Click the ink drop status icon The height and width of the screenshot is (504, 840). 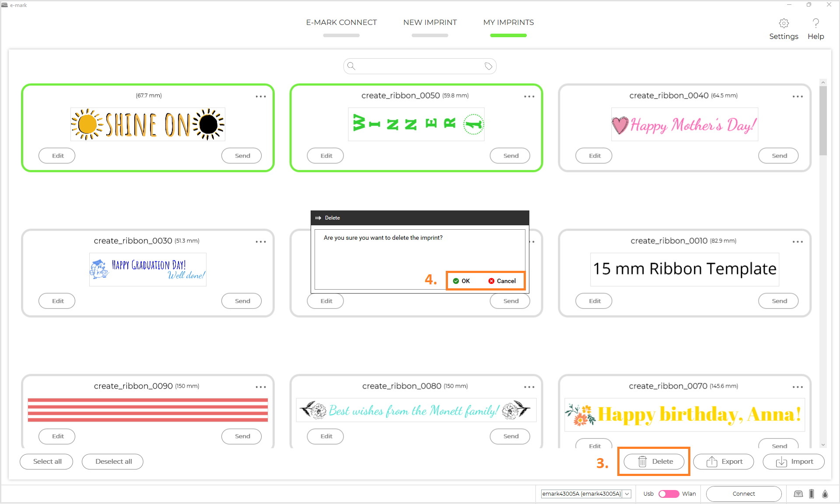(825, 493)
